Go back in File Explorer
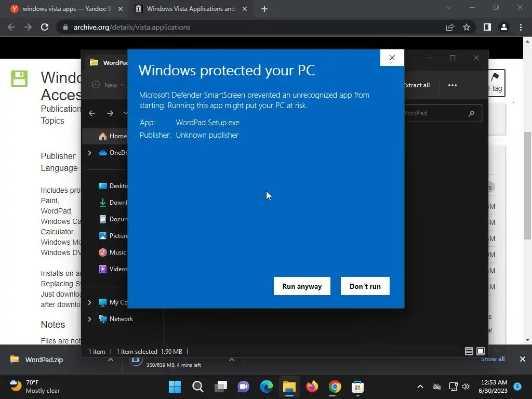Viewport: 532px width, 399px height. [x=92, y=113]
